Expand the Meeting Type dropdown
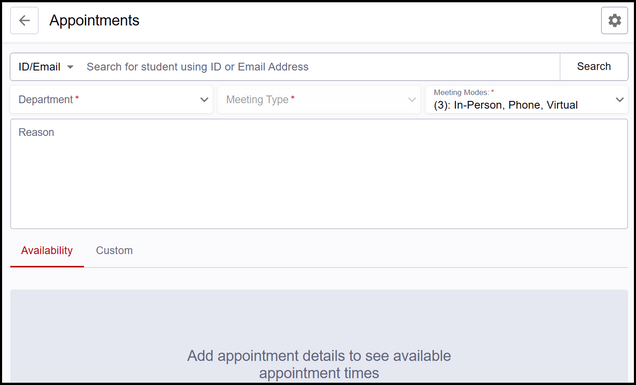Image resolution: width=636 pixels, height=385 pixels. (319, 100)
